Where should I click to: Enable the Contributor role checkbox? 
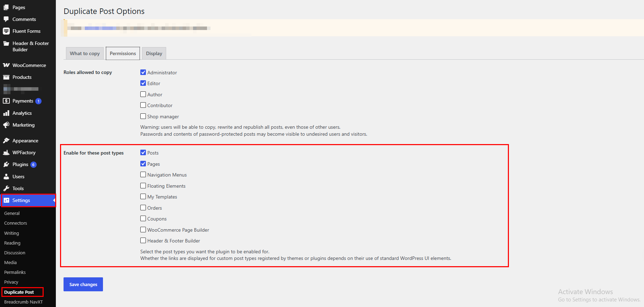pyautogui.click(x=143, y=105)
